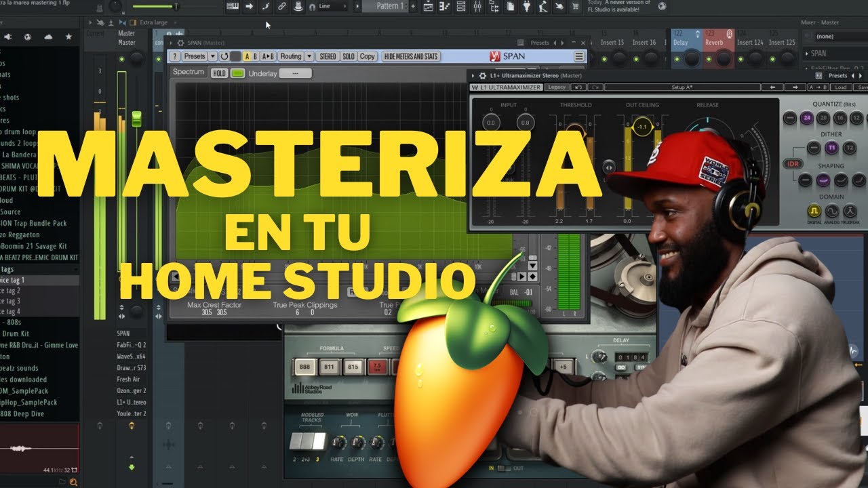This screenshot has width=868, height=488.
Task: Open Fresh Air plugin slot on Master
Action: coord(132,380)
